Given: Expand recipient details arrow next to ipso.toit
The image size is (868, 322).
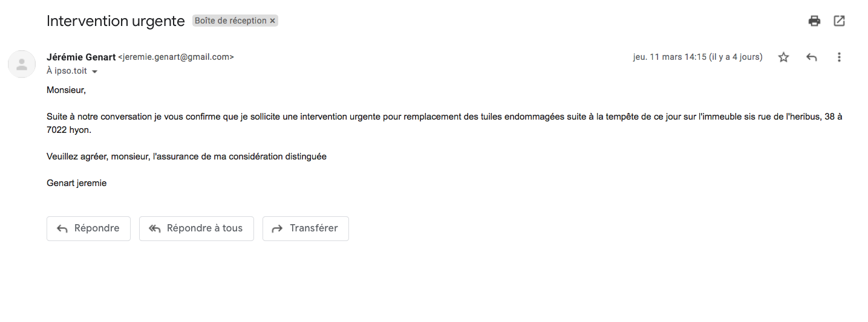Looking at the screenshot, I should click(x=94, y=71).
